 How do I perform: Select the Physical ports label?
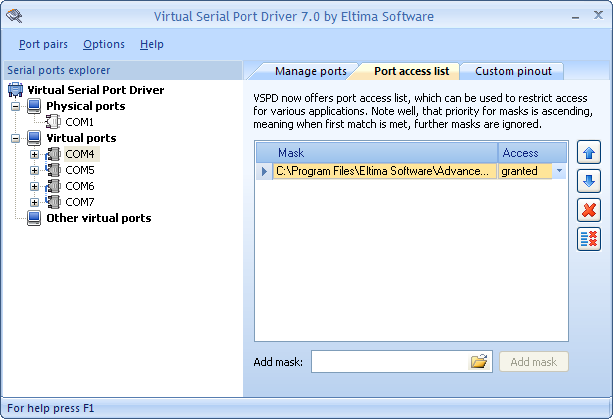(86, 106)
